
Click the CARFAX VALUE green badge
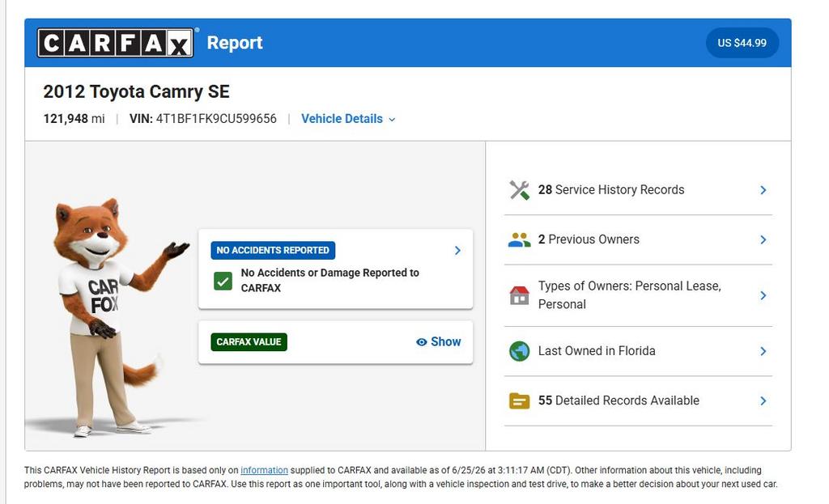pos(249,342)
